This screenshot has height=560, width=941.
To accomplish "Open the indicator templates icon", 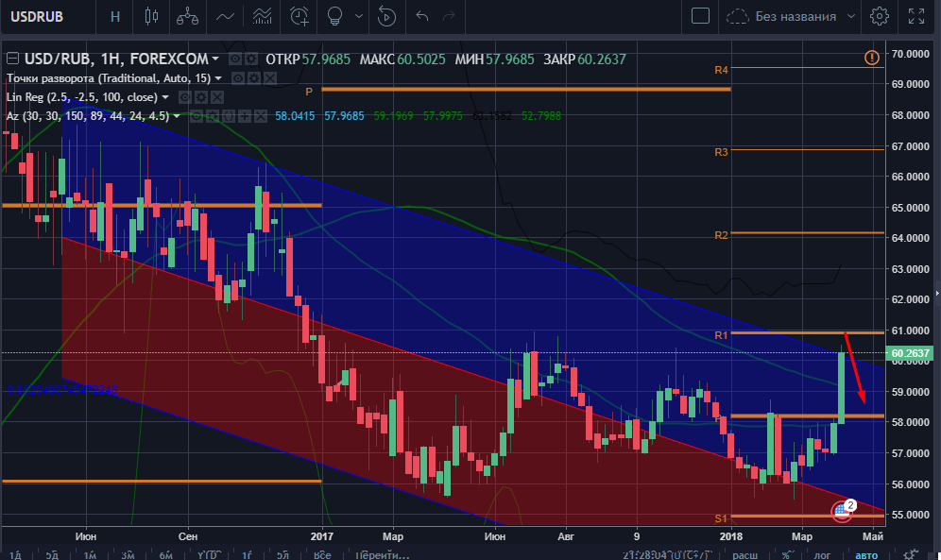I will point(263,16).
